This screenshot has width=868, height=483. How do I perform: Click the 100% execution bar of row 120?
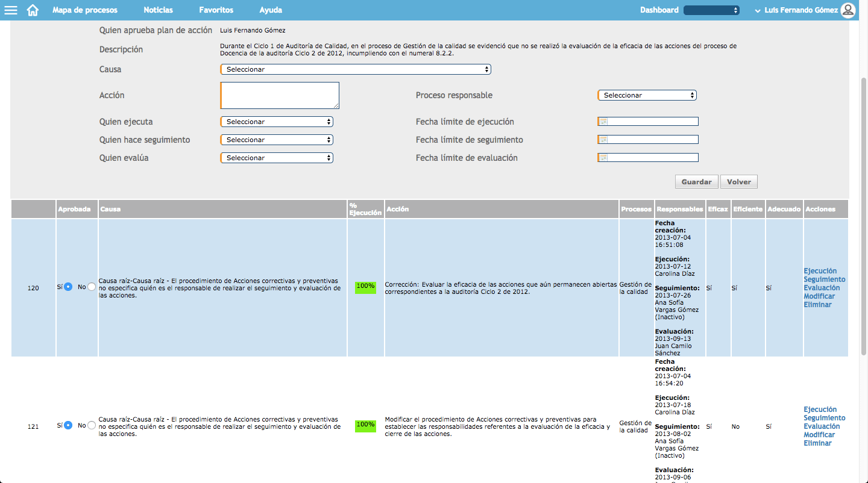365,287
